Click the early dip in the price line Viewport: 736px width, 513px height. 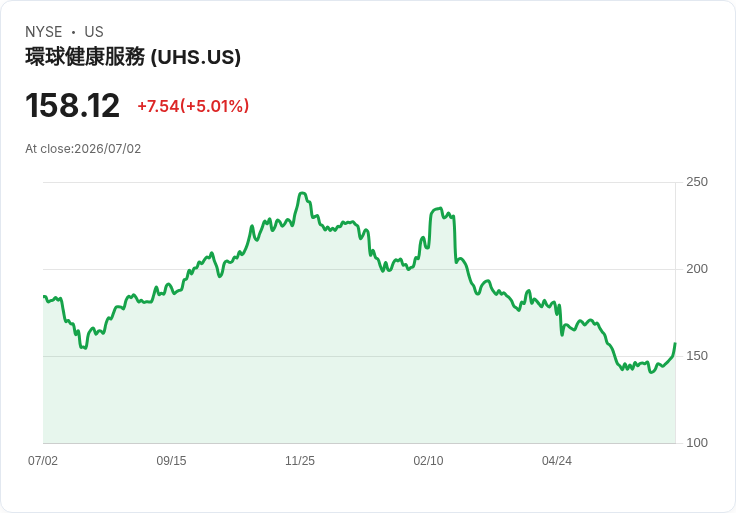pyautogui.click(x=84, y=348)
